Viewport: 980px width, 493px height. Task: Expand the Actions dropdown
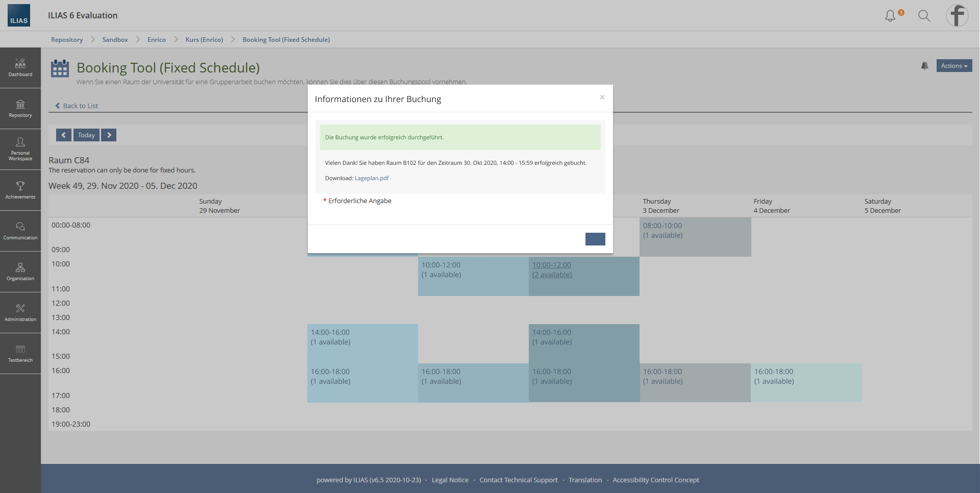(953, 66)
